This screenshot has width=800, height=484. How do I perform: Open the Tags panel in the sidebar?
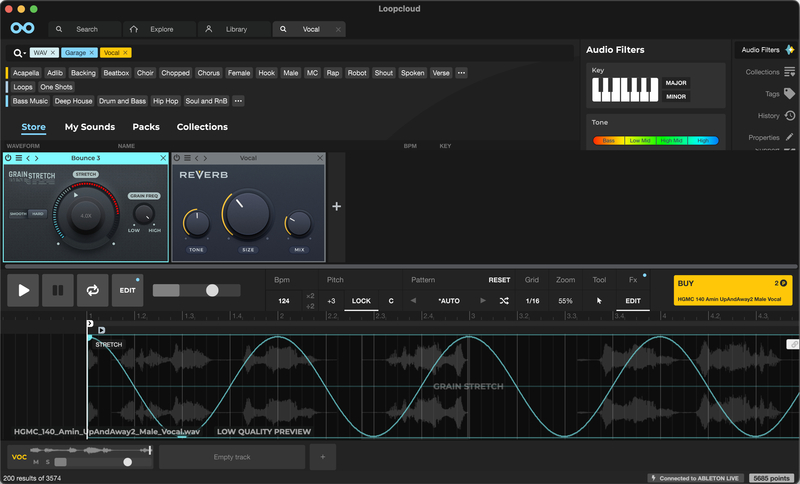tap(772, 94)
